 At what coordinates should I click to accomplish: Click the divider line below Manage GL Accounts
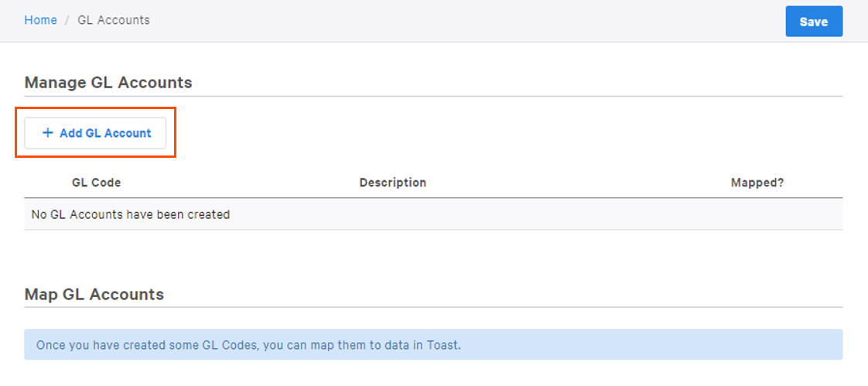[433, 97]
